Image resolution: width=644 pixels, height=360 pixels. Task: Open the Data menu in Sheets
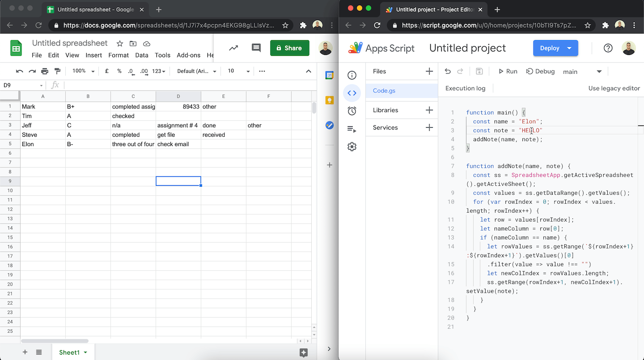click(x=142, y=55)
